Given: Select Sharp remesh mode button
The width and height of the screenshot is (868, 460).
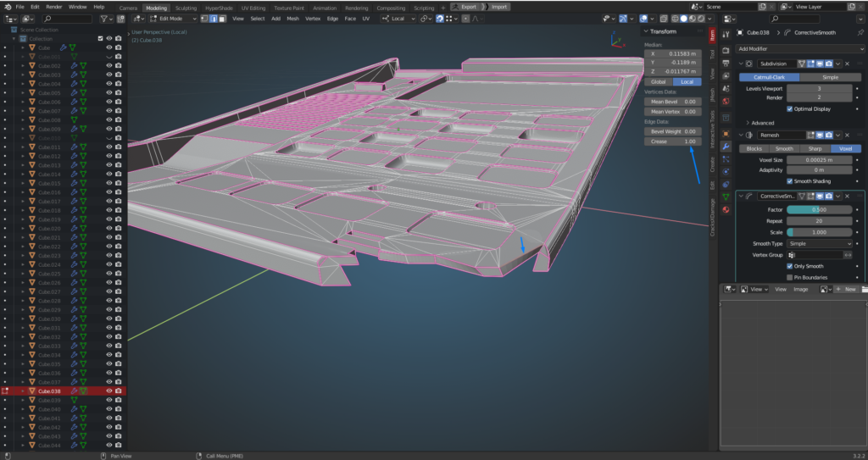Looking at the screenshot, I should (x=815, y=148).
